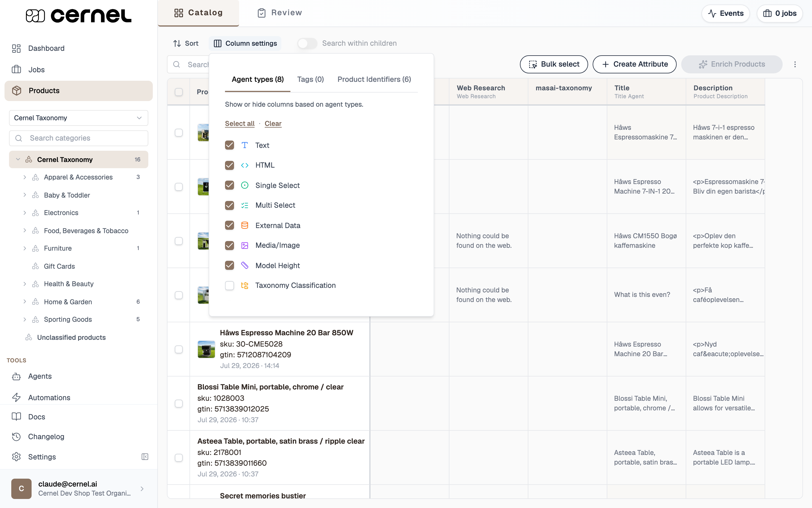Expand Baby & Toddler category
812x508 pixels.
tap(25, 195)
